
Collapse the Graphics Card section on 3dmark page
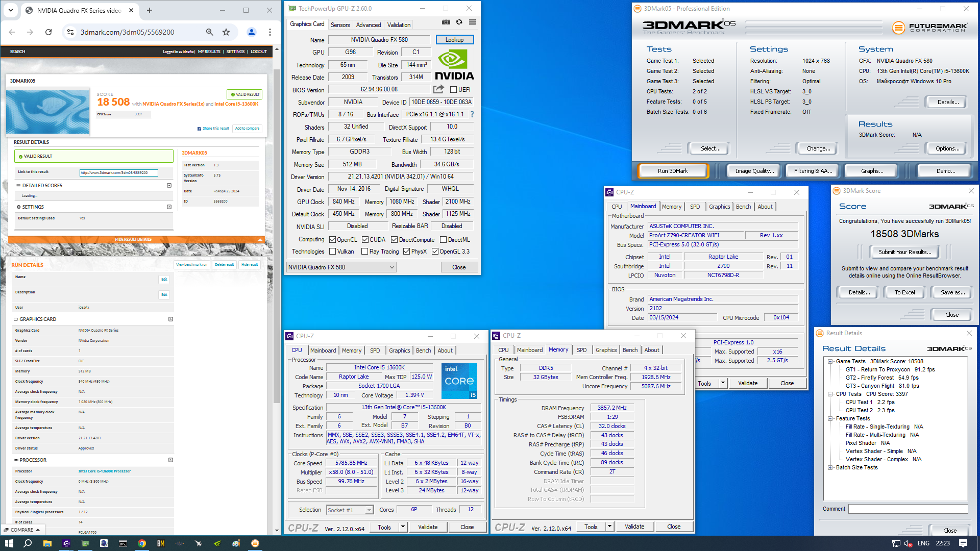170,319
